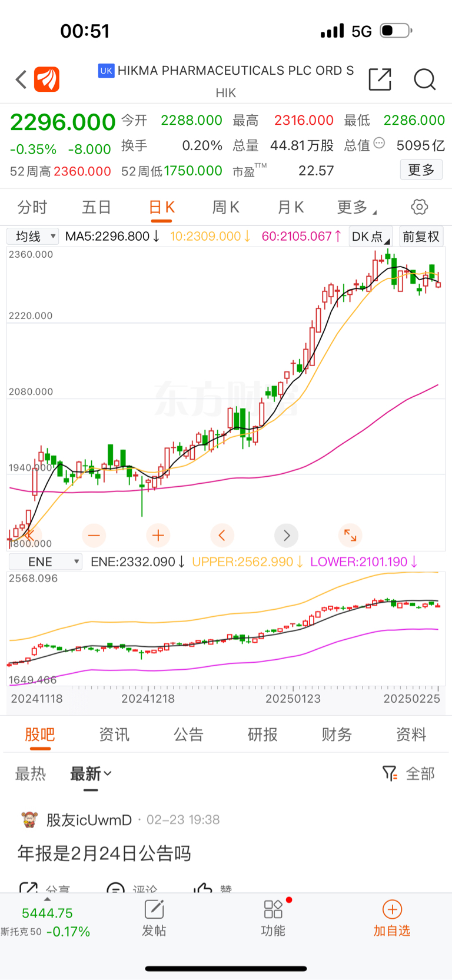Expand chart to fullscreen icon

(350, 535)
